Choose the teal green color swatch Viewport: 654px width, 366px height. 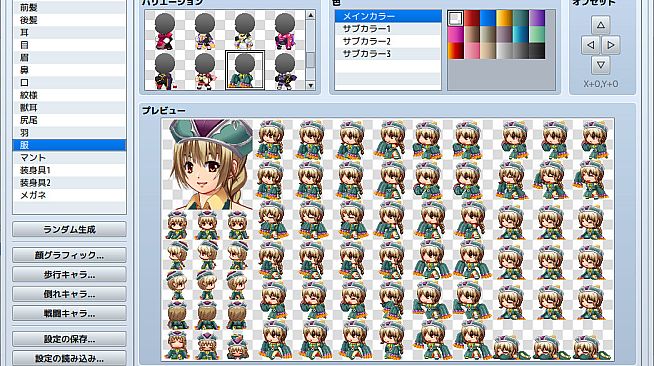521,18
